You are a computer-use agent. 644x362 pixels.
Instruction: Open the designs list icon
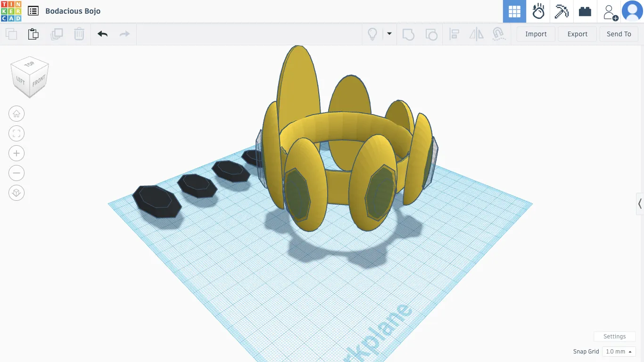point(33,11)
